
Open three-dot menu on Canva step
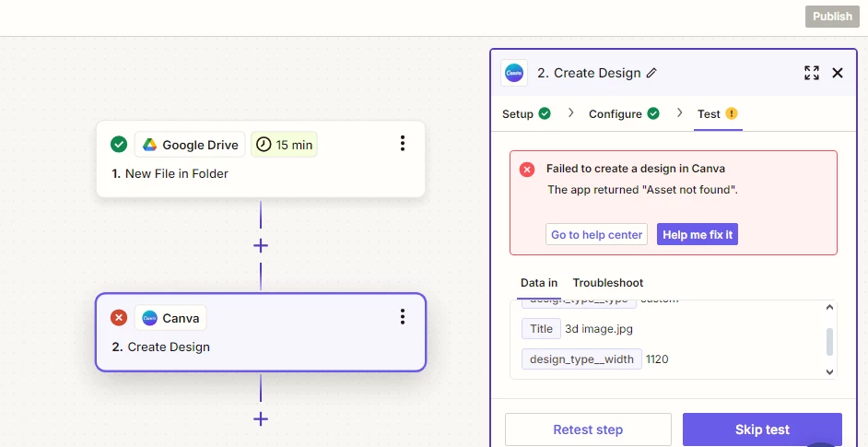tap(403, 317)
